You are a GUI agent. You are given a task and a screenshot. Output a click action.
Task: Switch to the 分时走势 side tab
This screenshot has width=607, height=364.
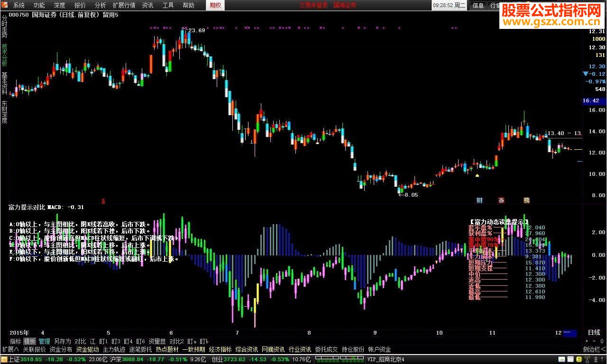coord(4,26)
